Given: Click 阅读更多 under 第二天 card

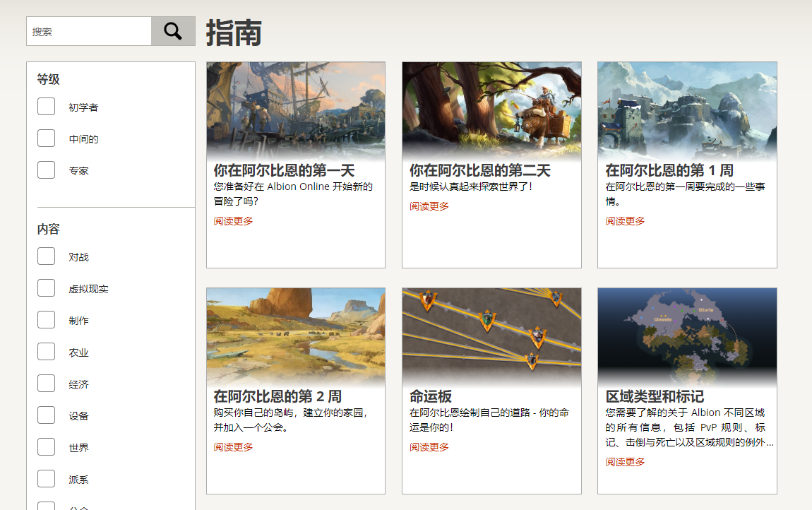Looking at the screenshot, I should [x=429, y=206].
